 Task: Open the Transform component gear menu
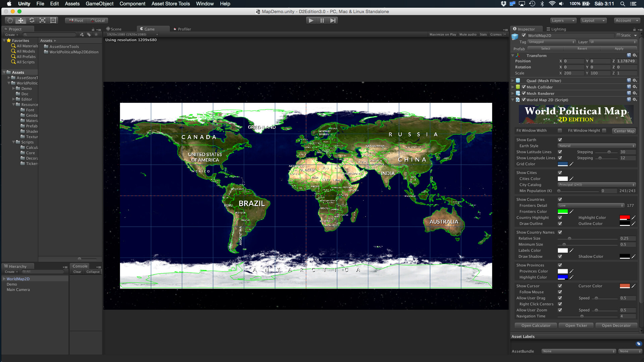click(x=635, y=55)
